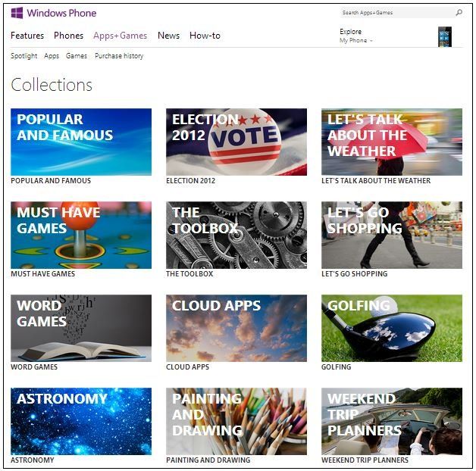Screen dimensions: 476x471
Task: Click the MUST HAVE GAMES caption link
Action: [x=42, y=274]
